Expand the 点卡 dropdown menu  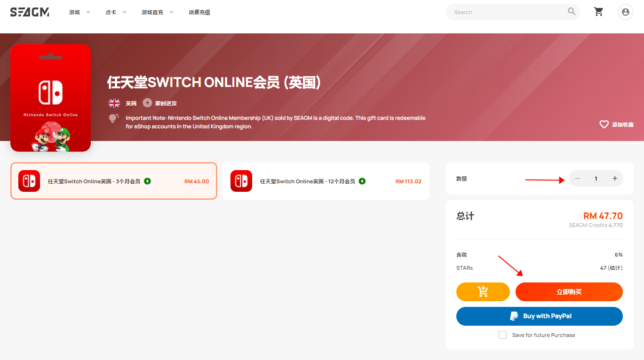116,12
